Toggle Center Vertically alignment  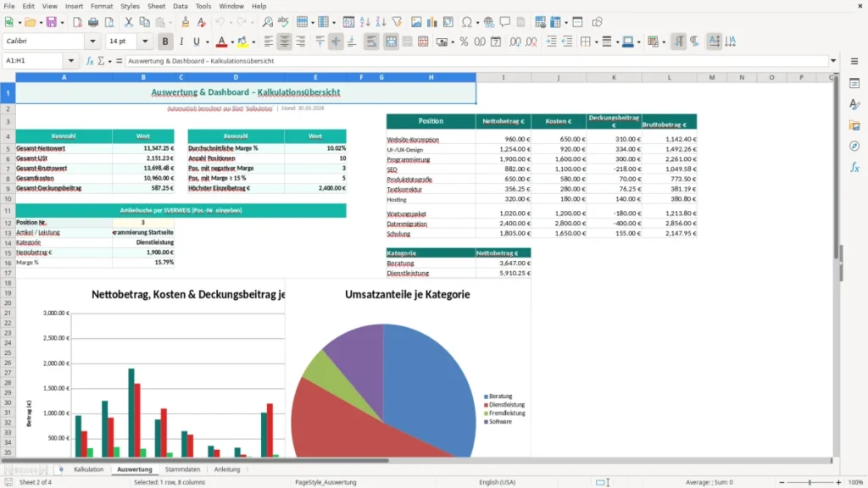click(x=336, y=42)
